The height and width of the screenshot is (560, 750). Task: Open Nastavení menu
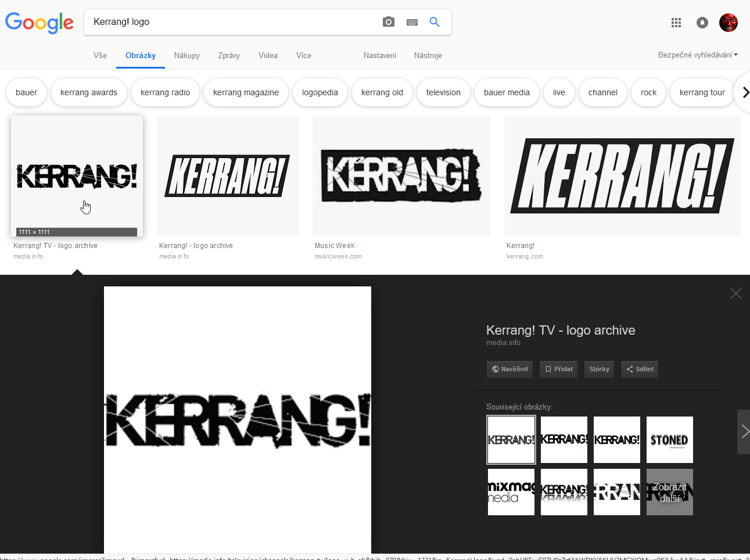point(380,56)
